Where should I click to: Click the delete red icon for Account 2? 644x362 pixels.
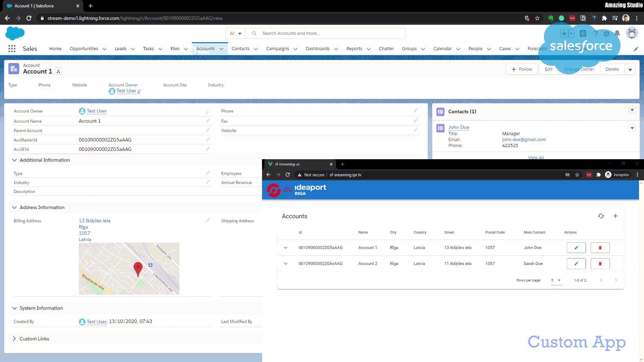click(600, 263)
